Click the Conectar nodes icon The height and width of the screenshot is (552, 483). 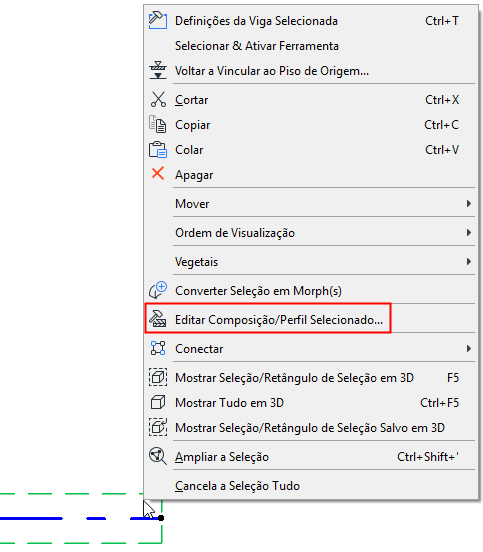coord(158,348)
